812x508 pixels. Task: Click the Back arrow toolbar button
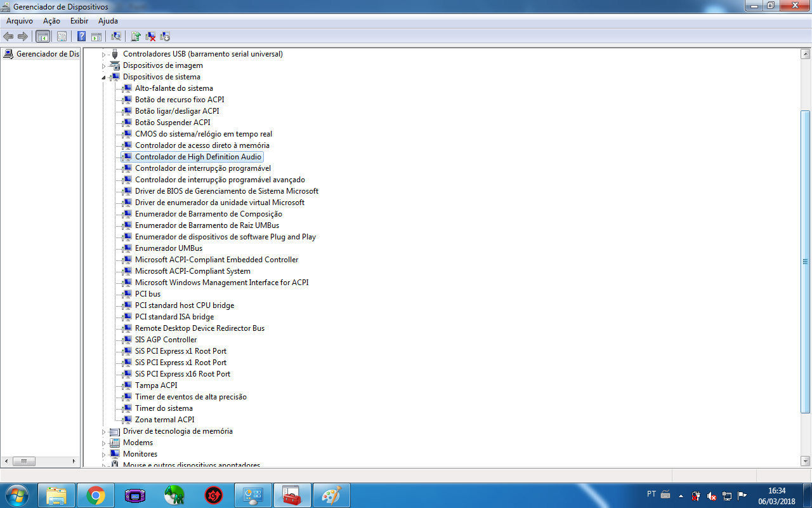tap(8, 36)
